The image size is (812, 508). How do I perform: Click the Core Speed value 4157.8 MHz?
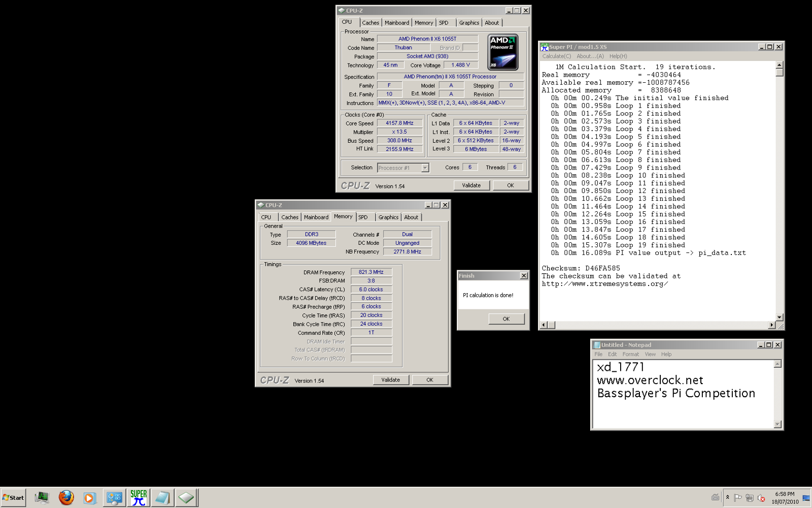pyautogui.click(x=399, y=123)
